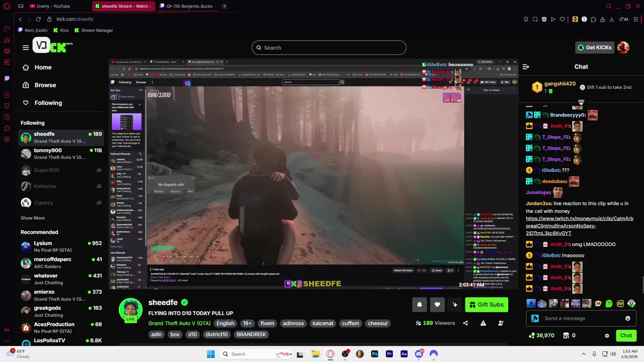Open Premiere Pro from the taskbar
644x362 pixels.
pyautogui.click(x=389, y=354)
